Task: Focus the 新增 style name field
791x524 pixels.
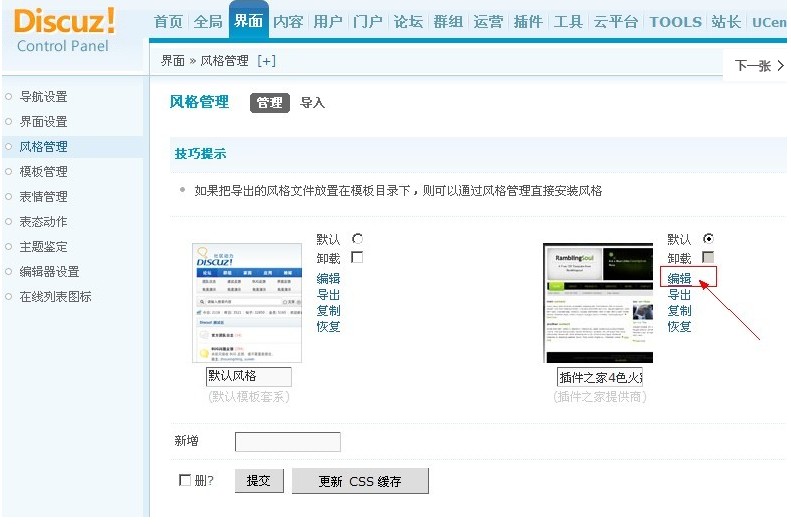Action: coord(288,442)
